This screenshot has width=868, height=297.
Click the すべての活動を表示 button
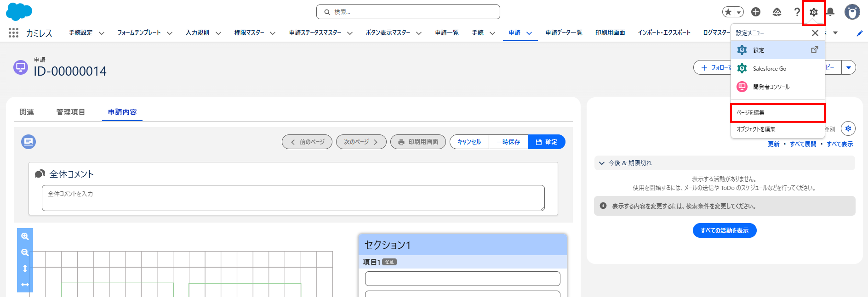point(724,230)
